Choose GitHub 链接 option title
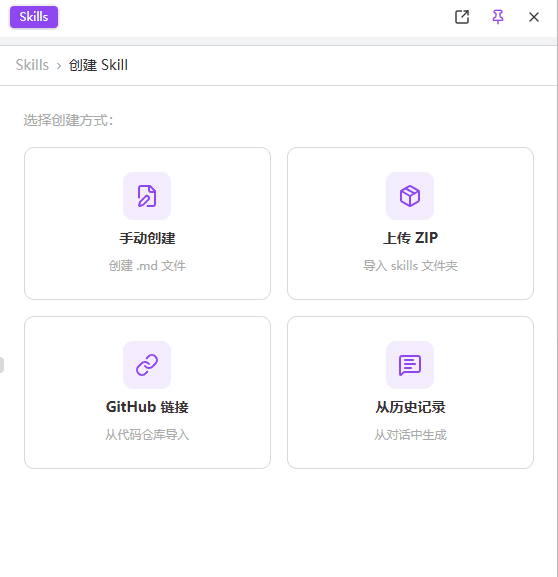The width and height of the screenshot is (558, 577). tap(147, 407)
